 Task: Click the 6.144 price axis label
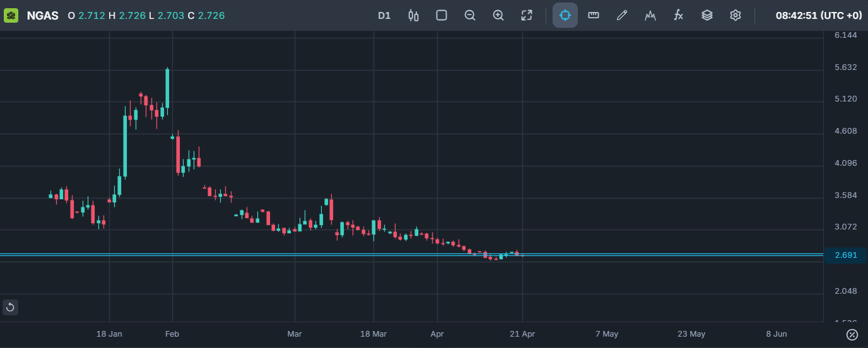tap(846, 35)
